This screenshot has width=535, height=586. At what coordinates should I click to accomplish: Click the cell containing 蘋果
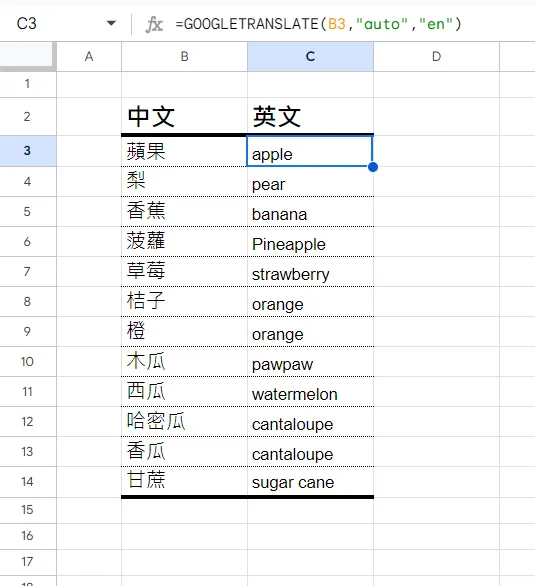coord(185,151)
